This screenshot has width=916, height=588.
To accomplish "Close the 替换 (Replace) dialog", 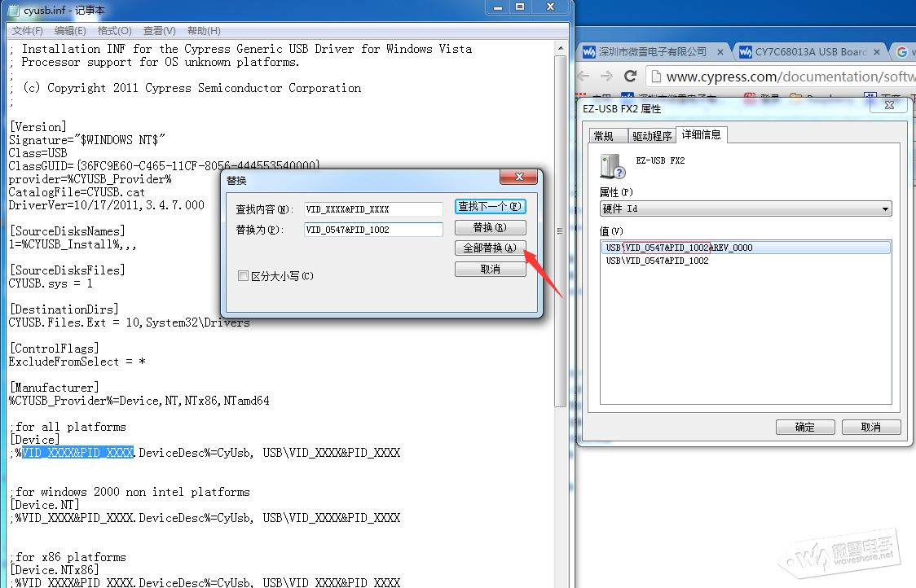I will point(519,177).
